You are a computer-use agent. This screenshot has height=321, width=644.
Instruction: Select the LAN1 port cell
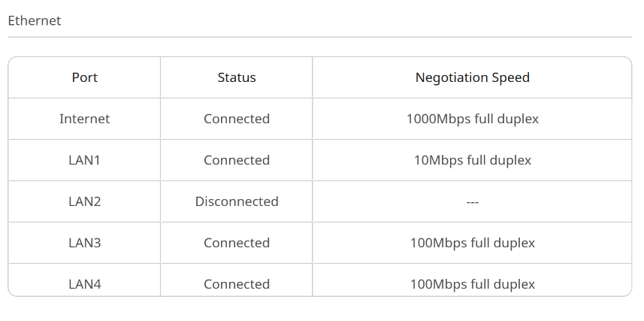tap(85, 160)
